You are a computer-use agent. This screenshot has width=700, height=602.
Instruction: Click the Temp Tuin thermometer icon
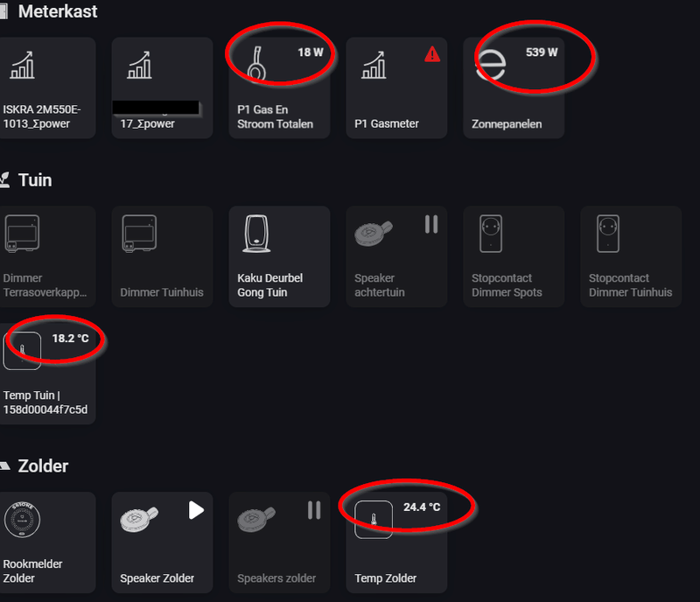[x=23, y=350]
